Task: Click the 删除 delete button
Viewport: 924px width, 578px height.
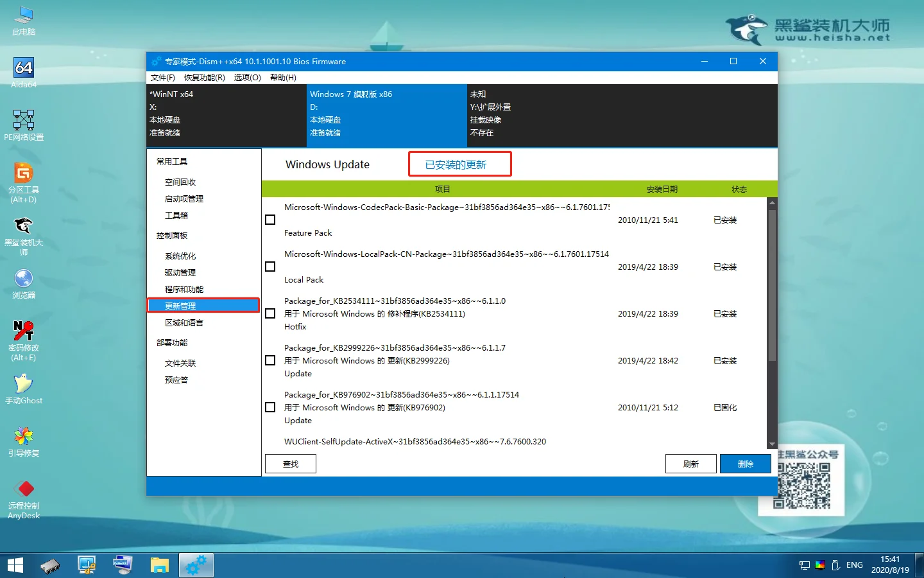Action: coord(745,464)
